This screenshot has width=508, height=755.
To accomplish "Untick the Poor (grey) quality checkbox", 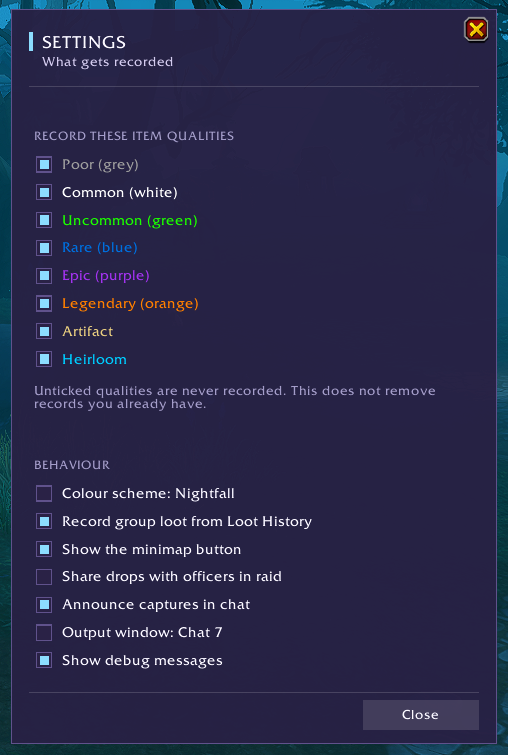I will tap(44, 165).
